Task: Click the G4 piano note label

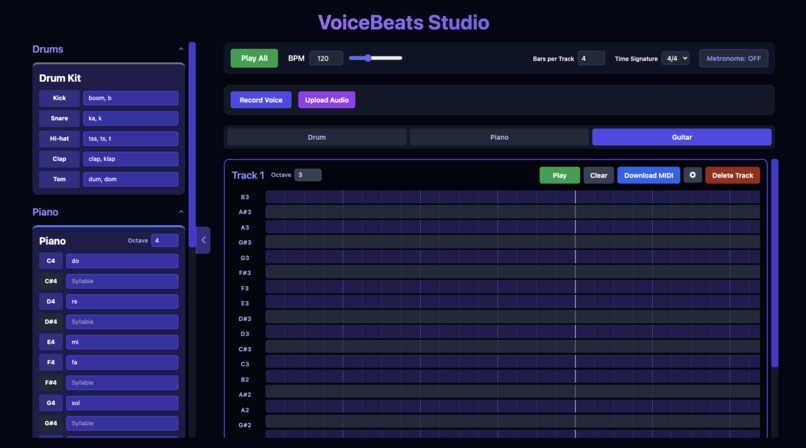Action: coord(51,403)
